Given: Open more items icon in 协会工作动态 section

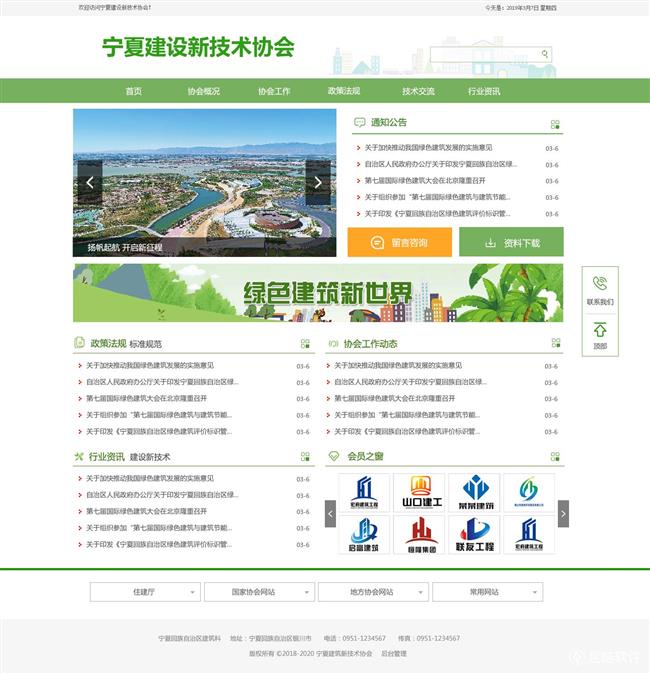Looking at the screenshot, I should [x=555, y=344].
